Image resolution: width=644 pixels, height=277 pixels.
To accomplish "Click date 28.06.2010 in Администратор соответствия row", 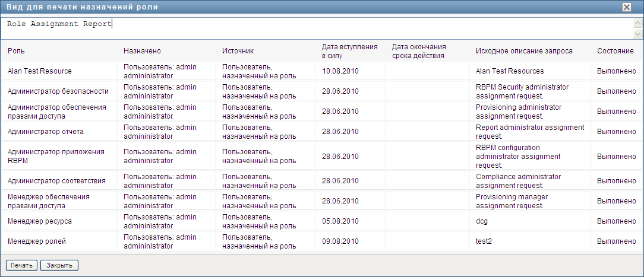I will click(x=340, y=181).
